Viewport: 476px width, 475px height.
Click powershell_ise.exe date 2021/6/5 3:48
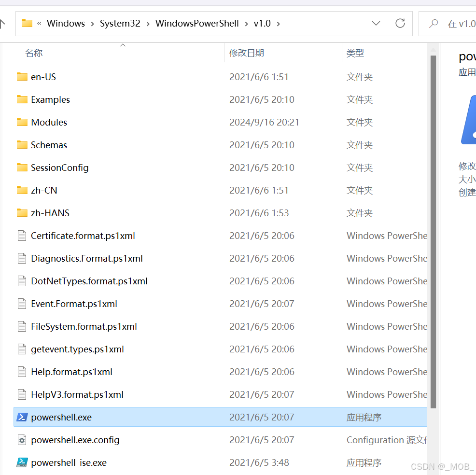[259, 462]
